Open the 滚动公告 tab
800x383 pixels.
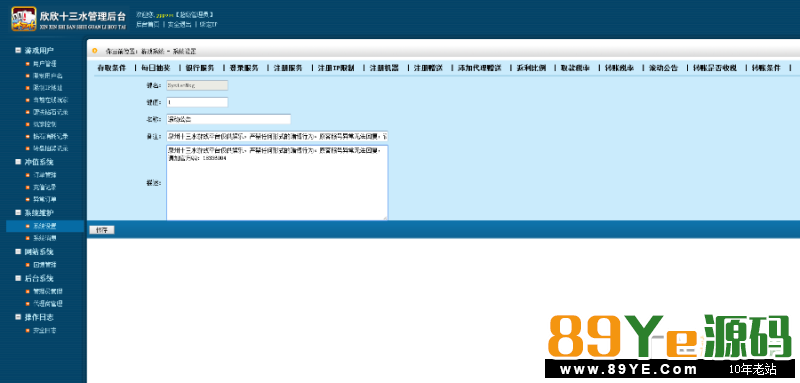pos(663,67)
